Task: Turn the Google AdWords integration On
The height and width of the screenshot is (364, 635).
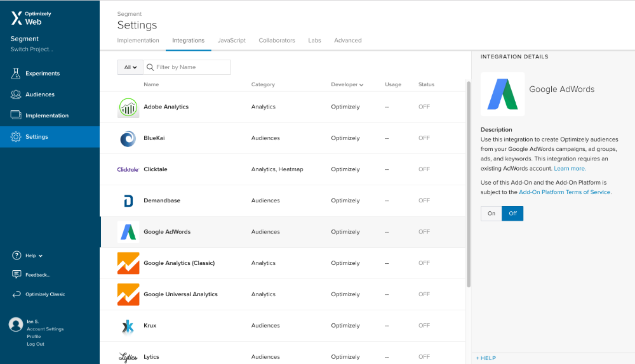Action: tap(491, 214)
